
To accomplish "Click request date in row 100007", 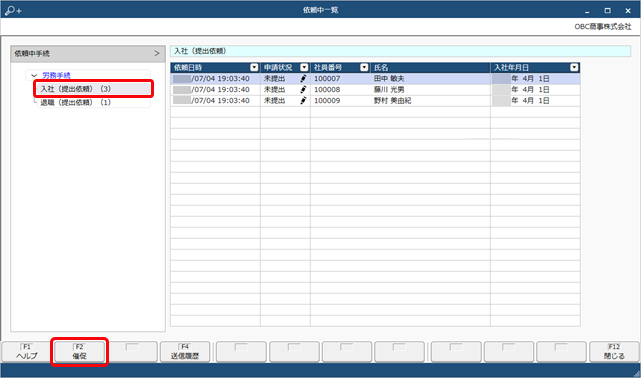I will coord(211,78).
